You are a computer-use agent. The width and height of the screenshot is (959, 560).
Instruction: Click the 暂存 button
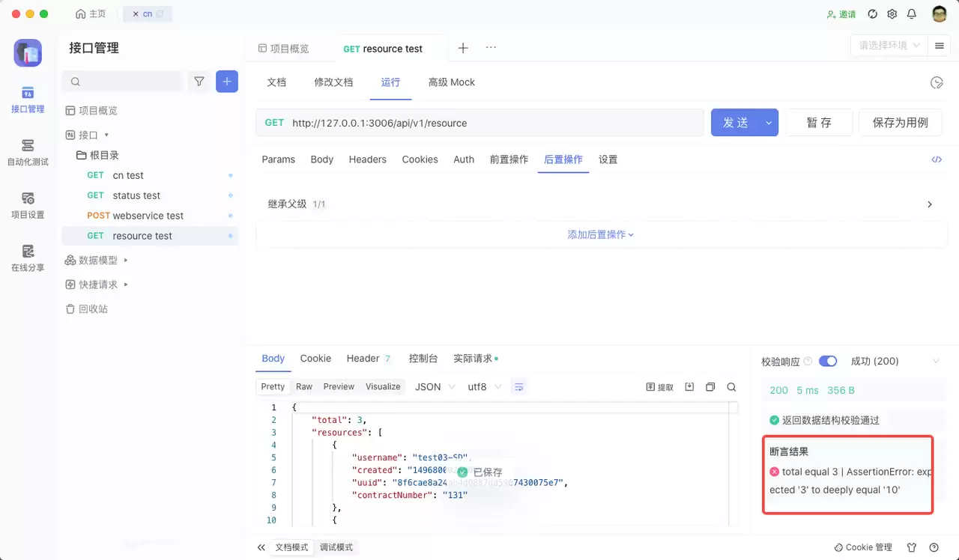[819, 123]
